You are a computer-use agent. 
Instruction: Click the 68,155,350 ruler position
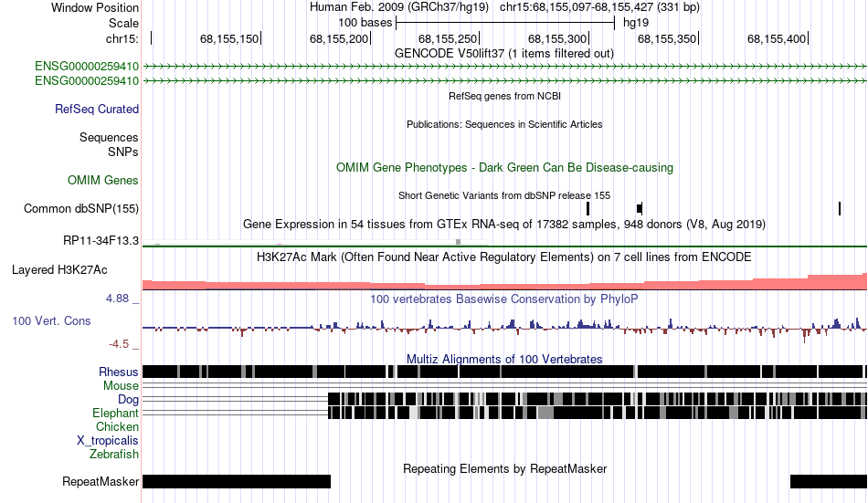(667, 38)
